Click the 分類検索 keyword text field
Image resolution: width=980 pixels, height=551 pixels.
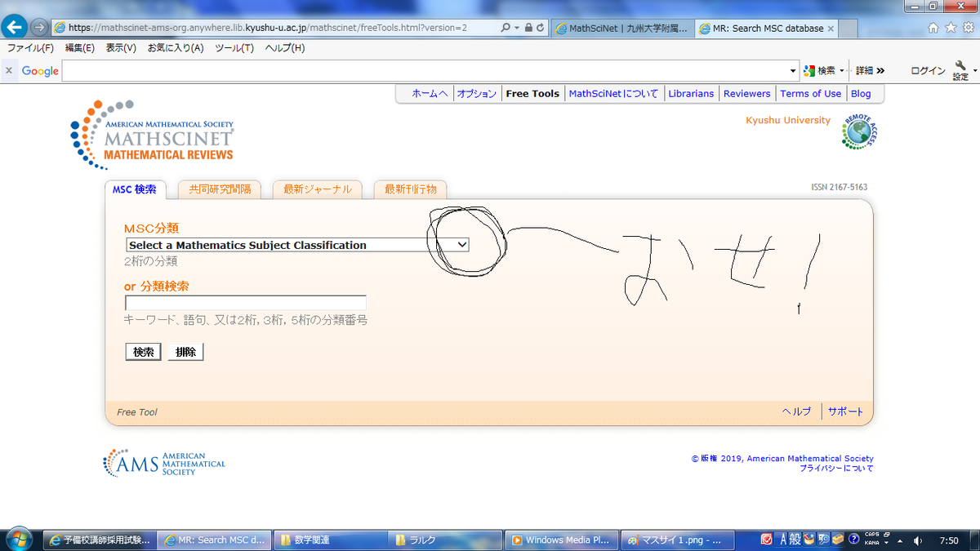tap(245, 304)
